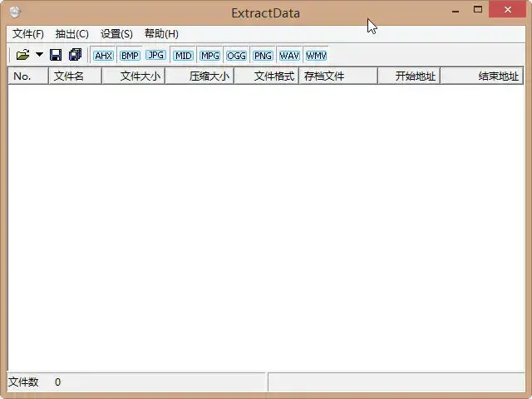Click the ExtractData app icon in title bar
Screen dimensions: 532x399
(x=15, y=12)
